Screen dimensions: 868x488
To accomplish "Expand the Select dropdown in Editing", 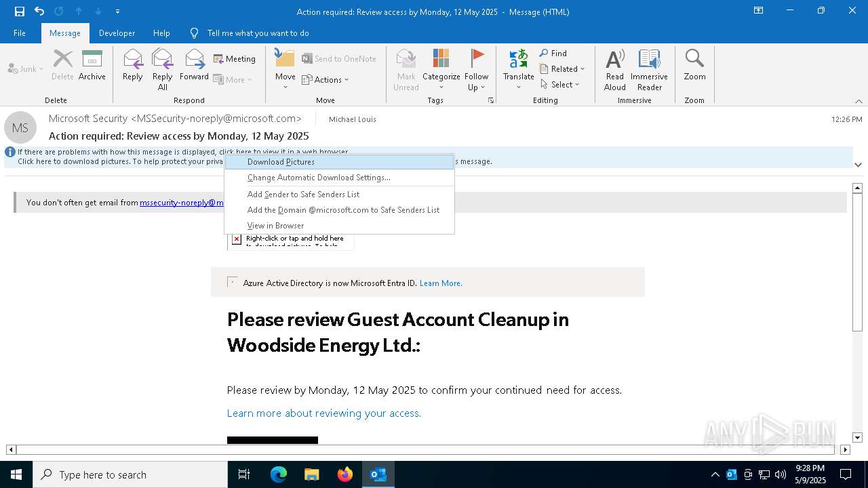I will pos(560,85).
